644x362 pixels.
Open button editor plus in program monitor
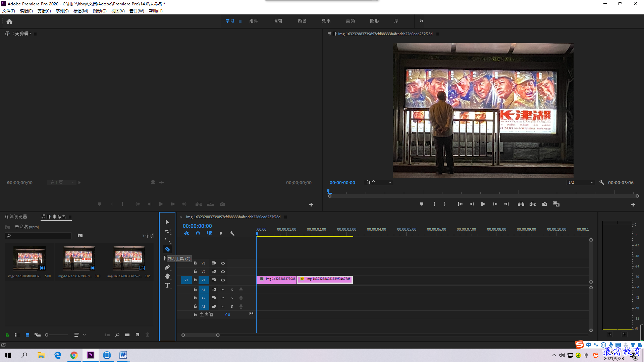tap(633, 204)
